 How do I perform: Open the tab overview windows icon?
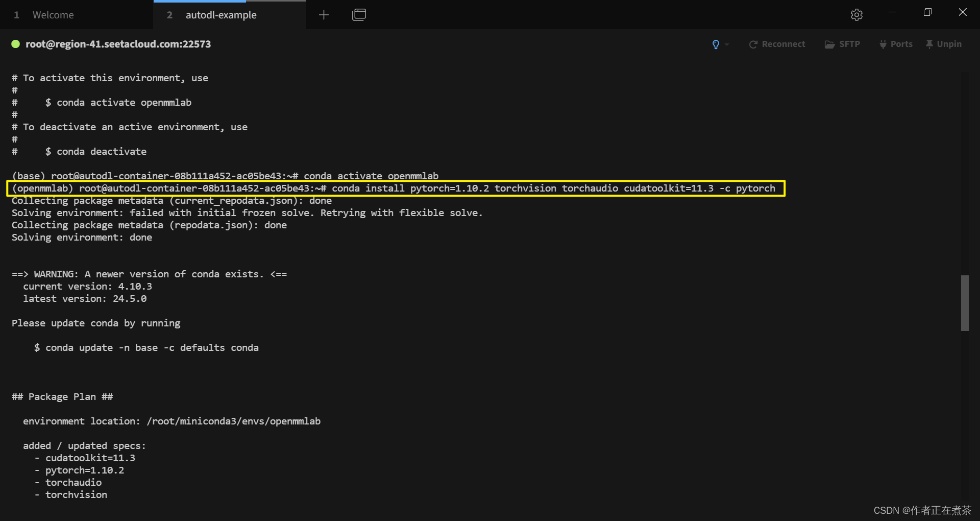pyautogui.click(x=359, y=15)
